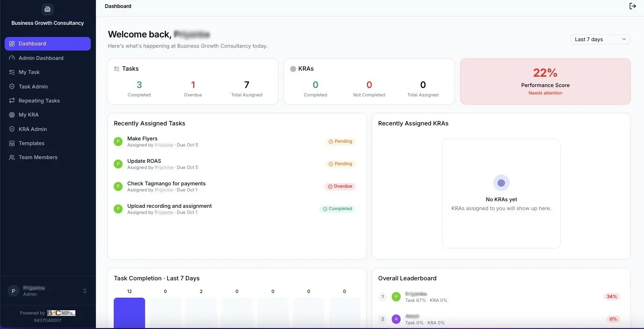Click the Pending badge on Make Flyers

pos(340,141)
